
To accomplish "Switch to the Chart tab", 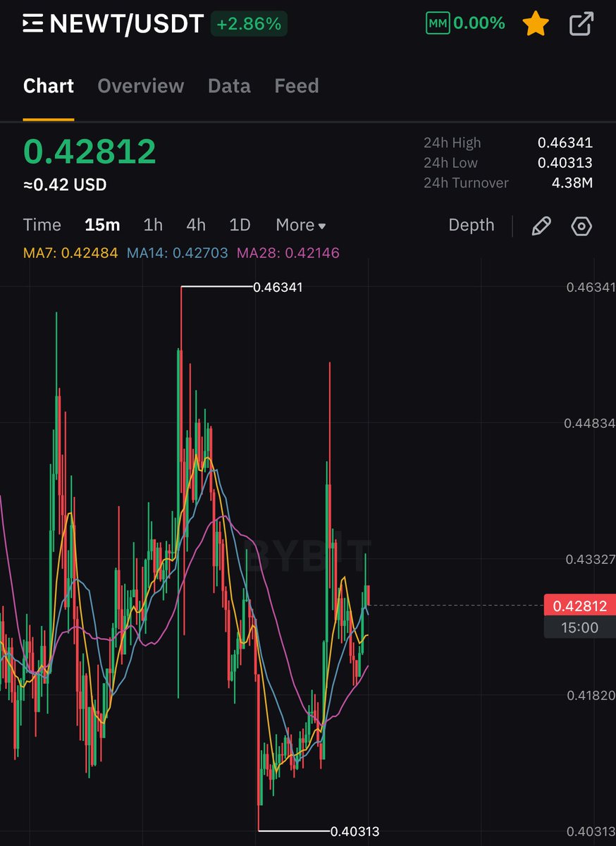I will (49, 86).
